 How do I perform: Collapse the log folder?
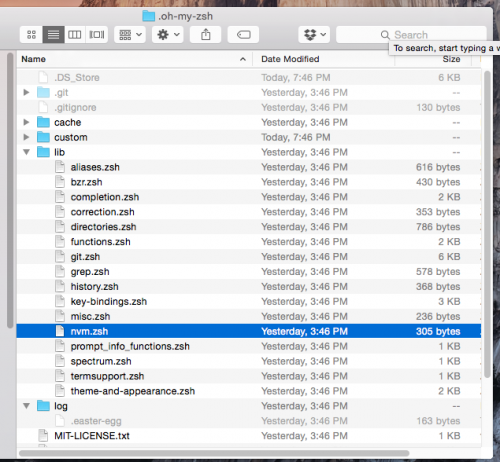26,406
